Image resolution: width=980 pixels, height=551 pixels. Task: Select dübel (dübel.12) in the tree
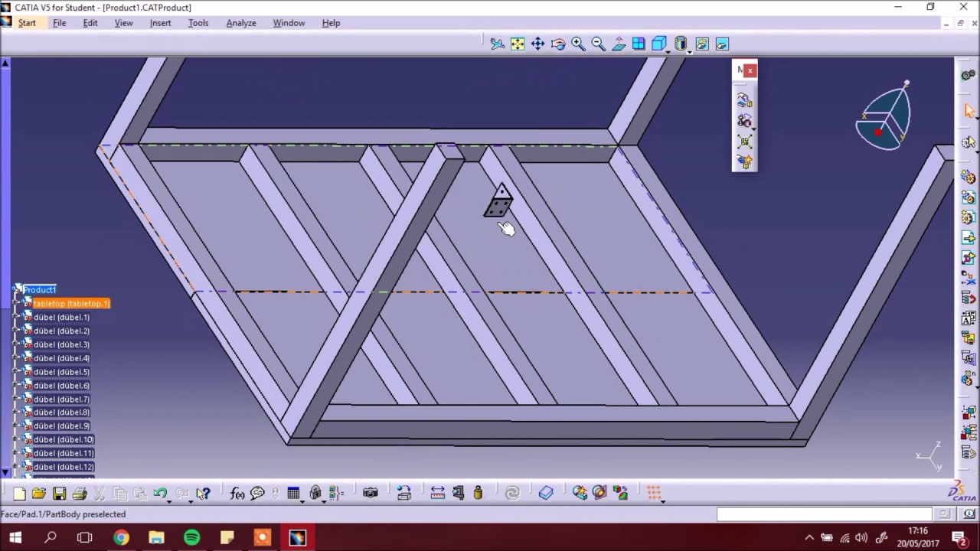64,467
